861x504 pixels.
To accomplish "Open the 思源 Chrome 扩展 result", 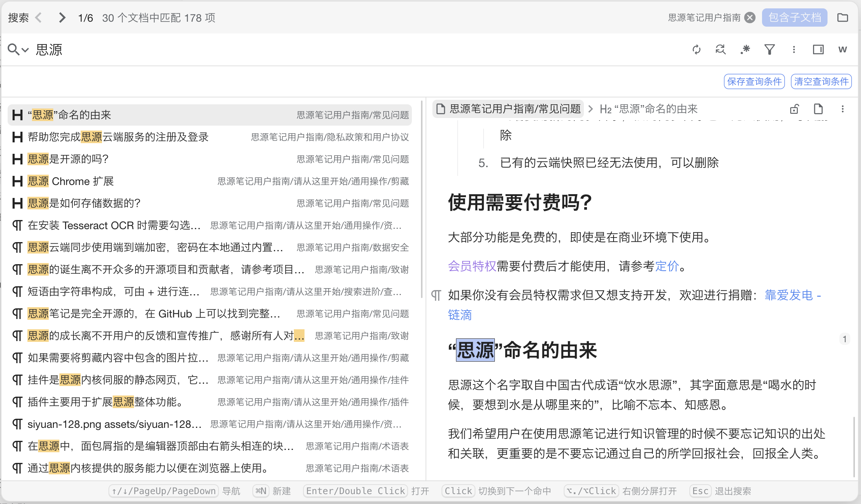I will click(71, 181).
